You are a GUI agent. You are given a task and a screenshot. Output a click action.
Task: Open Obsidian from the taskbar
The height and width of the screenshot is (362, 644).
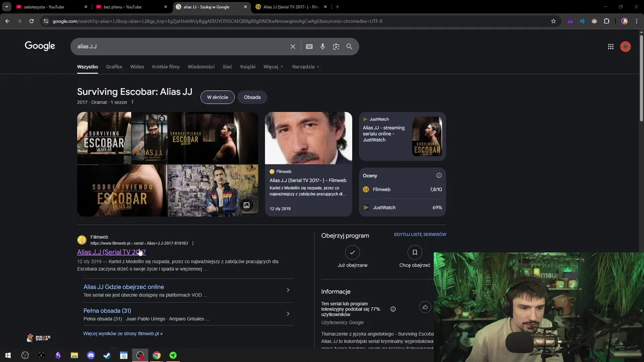coord(58,355)
